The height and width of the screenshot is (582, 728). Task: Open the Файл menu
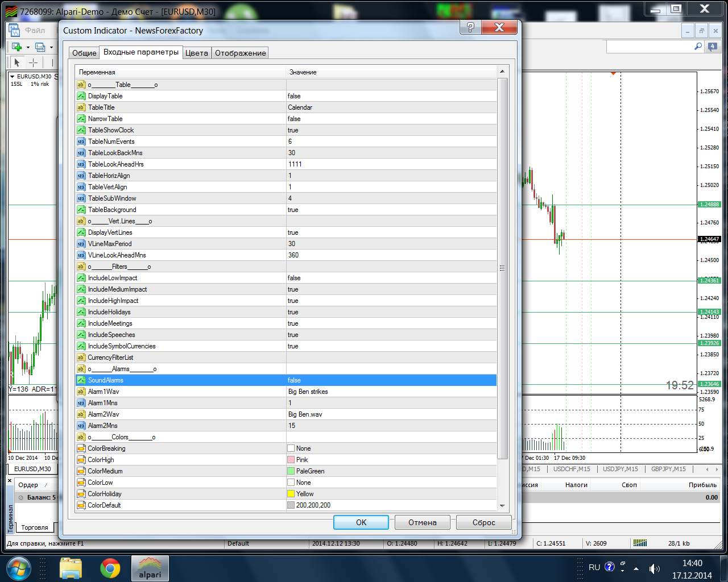(35, 30)
